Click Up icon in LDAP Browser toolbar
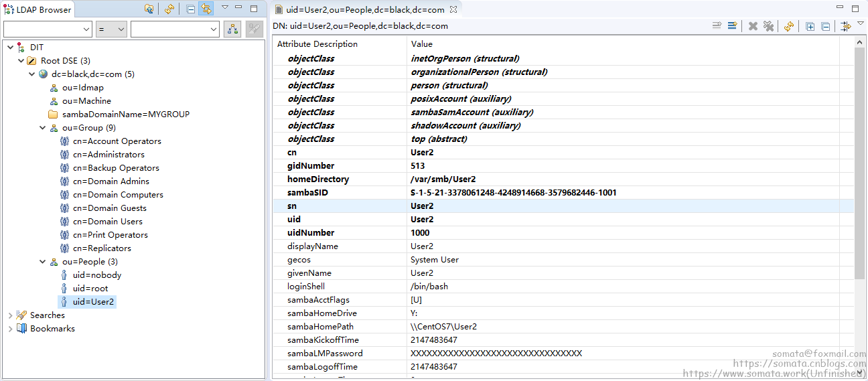868x381 pixels. (149, 9)
